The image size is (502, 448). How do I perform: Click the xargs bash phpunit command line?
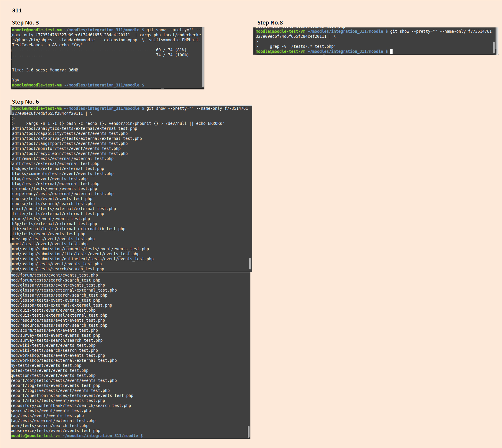[x=125, y=124]
